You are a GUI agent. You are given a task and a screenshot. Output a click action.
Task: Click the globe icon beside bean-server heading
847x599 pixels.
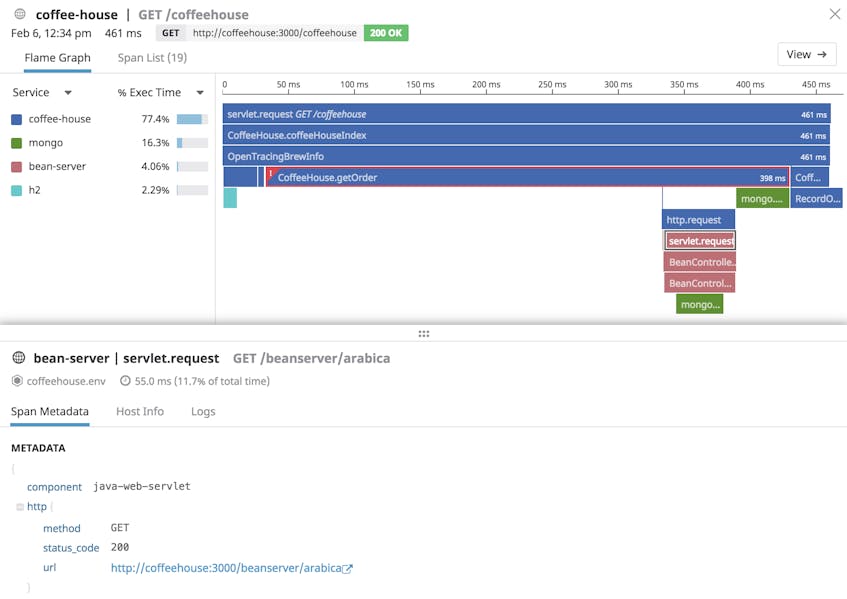click(x=17, y=357)
